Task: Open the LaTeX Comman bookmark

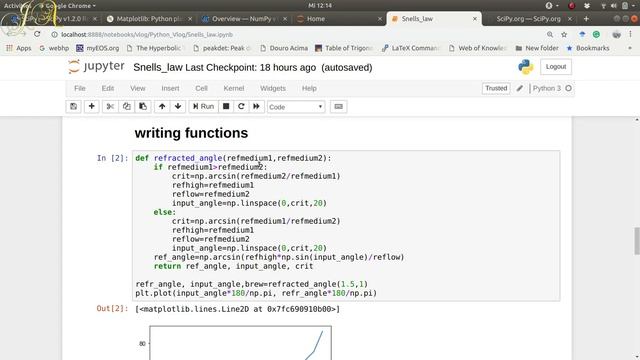Action: click(x=411, y=48)
